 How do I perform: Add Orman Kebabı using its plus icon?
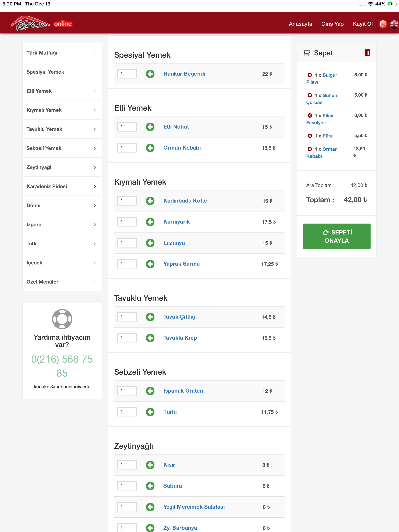pyautogui.click(x=150, y=148)
